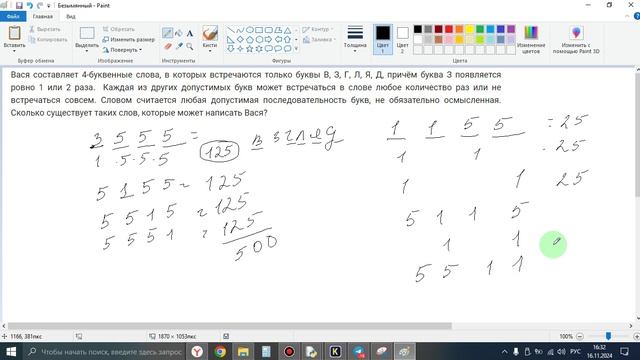Viewport: 640px width, 360px height.
Task: Pick the purple color swatch
Action: (x=511, y=29)
